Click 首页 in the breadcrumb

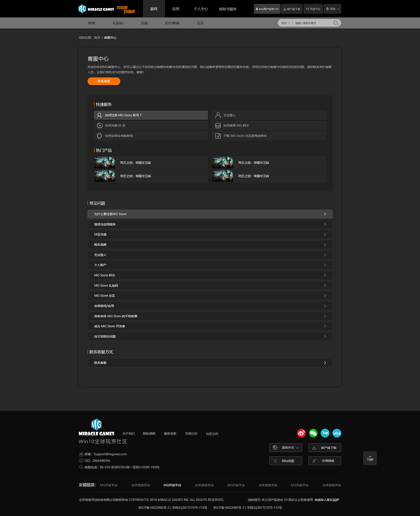pyautogui.click(x=97, y=38)
